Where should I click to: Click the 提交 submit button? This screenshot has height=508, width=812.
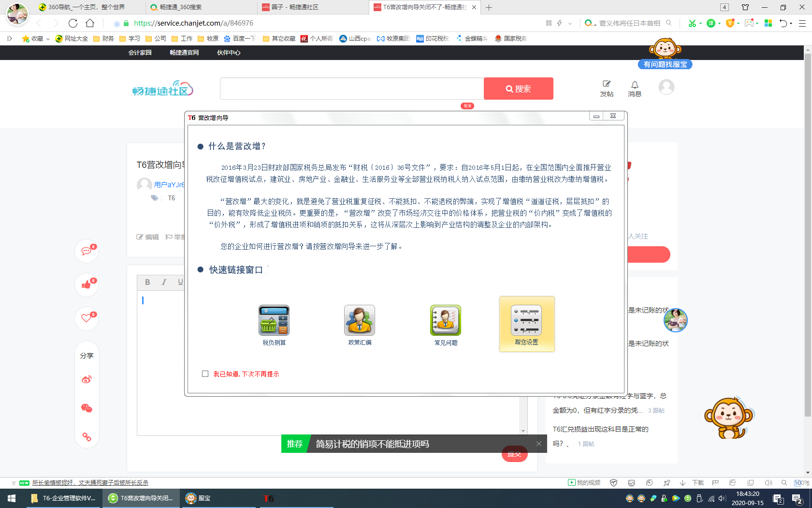tap(514, 454)
